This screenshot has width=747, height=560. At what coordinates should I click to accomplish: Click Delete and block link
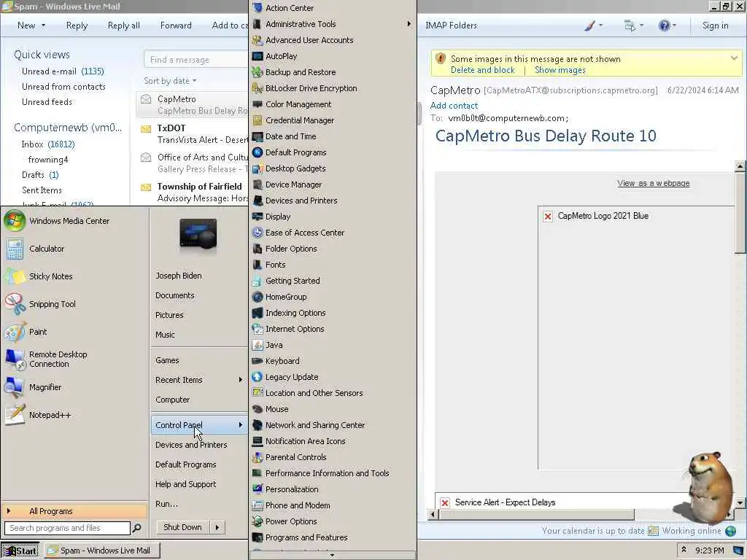tap(483, 70)
